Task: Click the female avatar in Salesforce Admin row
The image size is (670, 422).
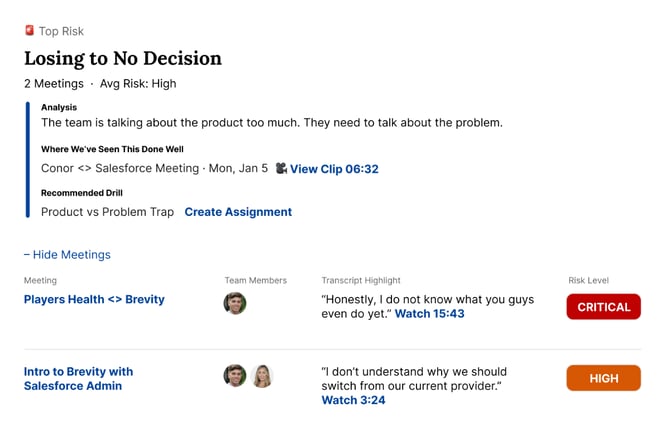Action: (x=261, y=376)
